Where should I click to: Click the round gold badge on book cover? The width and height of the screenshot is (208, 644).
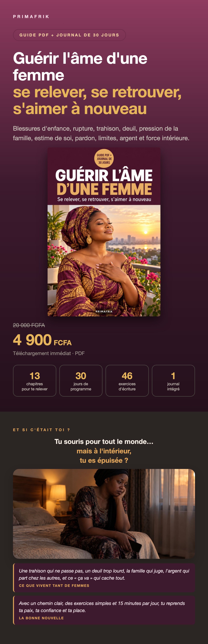pos(104,158)
